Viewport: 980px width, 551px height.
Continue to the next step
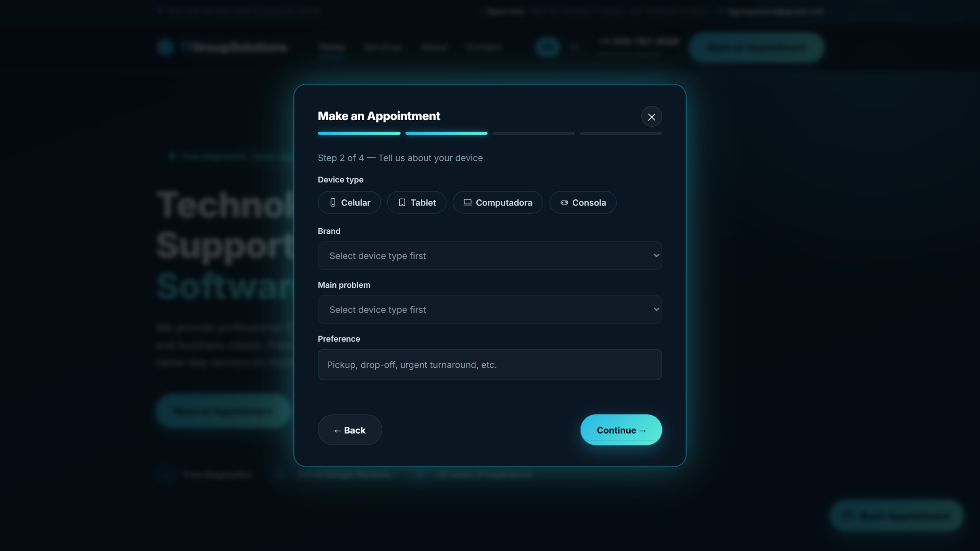pos(621,430)
